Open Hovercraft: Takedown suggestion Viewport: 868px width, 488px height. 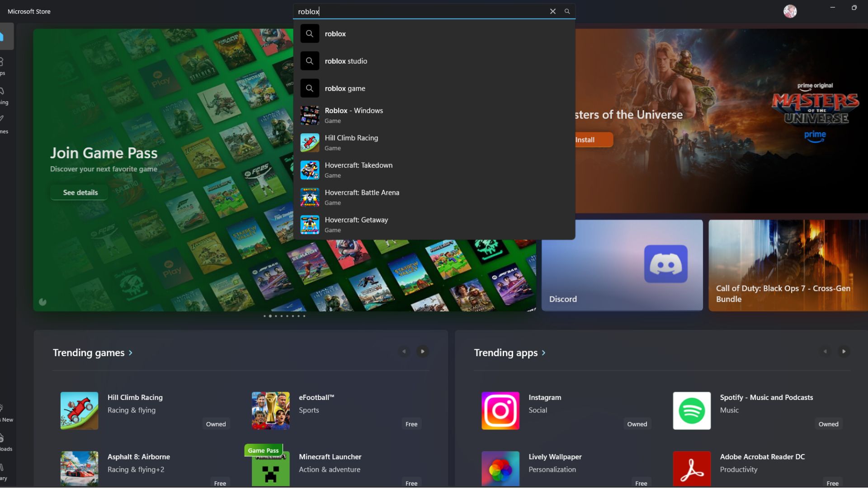[x=434, y=170]
